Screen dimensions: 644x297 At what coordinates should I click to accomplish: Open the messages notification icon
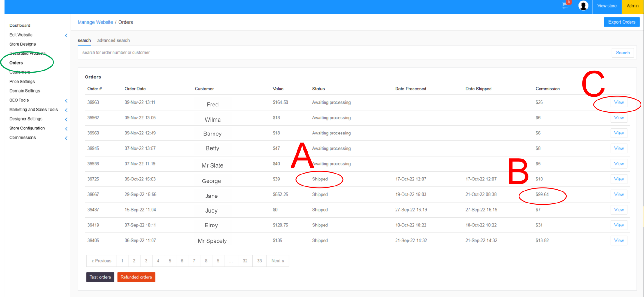click(x=565, y=6)
